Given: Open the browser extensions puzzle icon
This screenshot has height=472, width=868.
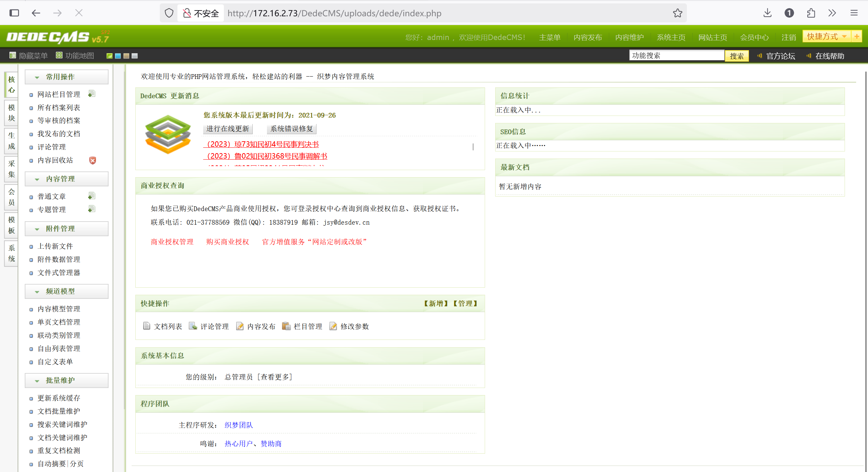Looking at the screenshot, I should click(x=811, y=13).
